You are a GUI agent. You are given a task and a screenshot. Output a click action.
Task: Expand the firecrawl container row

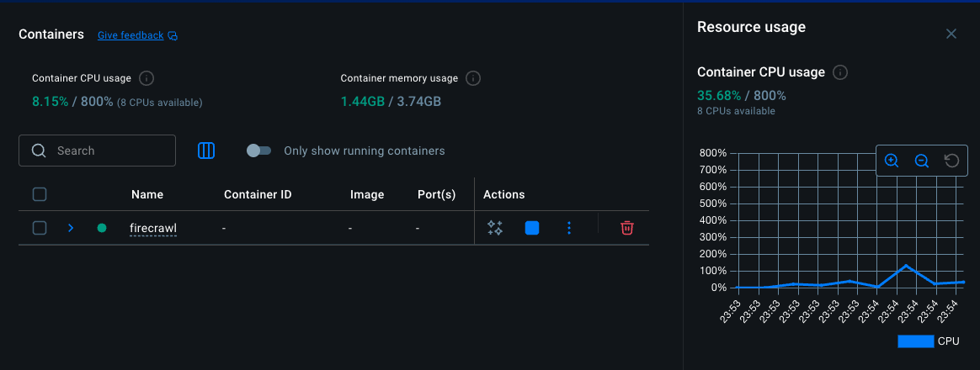[71, 228]
